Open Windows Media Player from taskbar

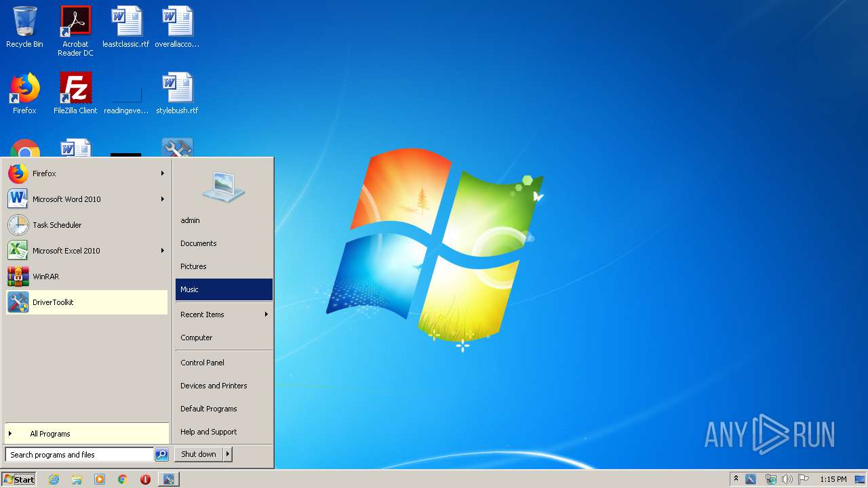(100, 479)
